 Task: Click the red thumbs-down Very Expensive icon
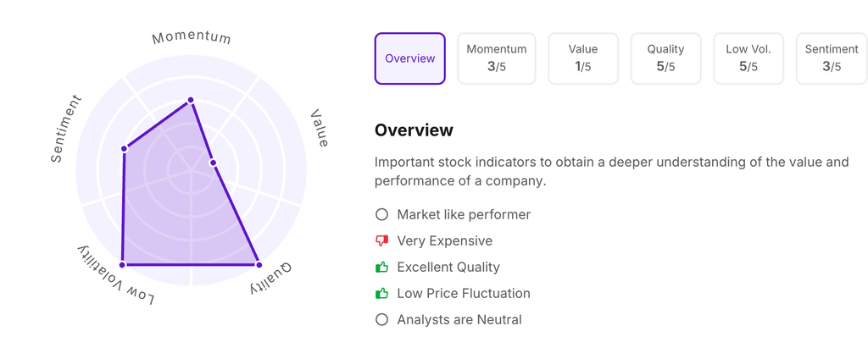point(381,241)
